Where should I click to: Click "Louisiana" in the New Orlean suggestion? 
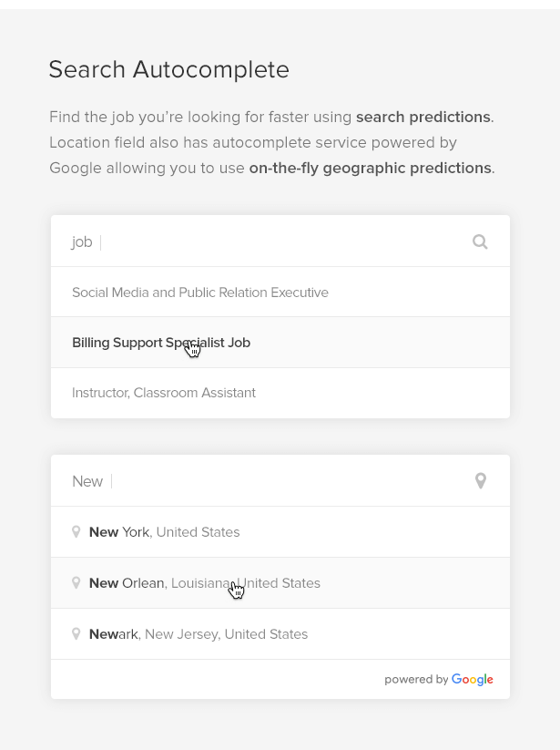click(x=200, y=583)
